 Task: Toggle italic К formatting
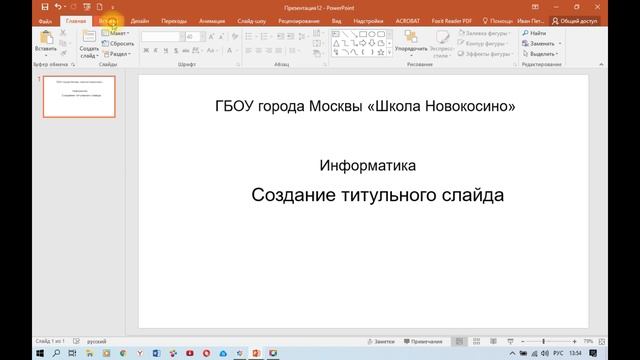pos(156,51)
